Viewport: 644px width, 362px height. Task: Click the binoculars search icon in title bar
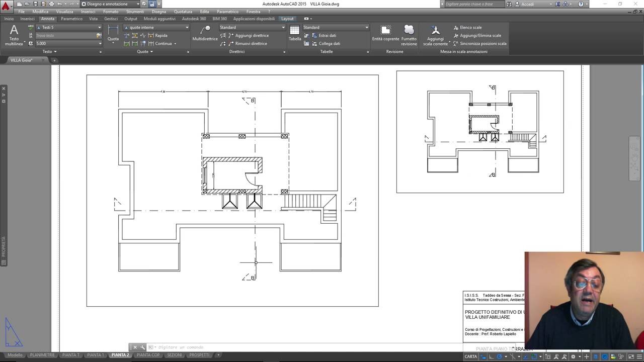509,4
